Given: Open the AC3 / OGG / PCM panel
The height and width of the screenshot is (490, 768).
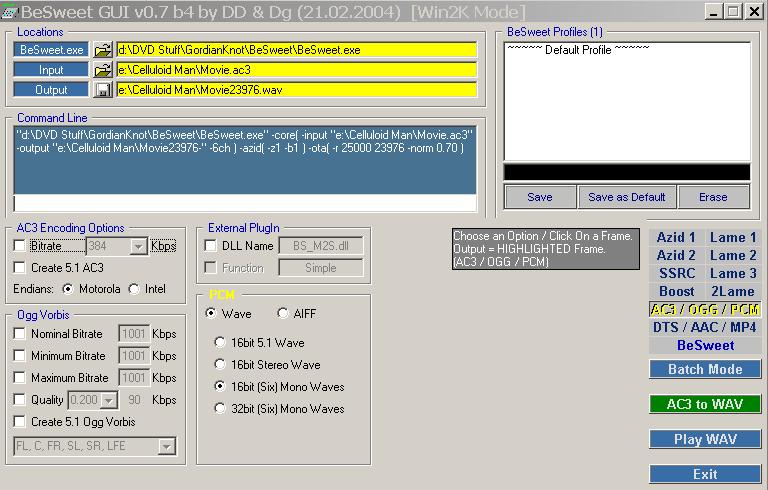Looking at the screenshot, I should tap(705, 309).
